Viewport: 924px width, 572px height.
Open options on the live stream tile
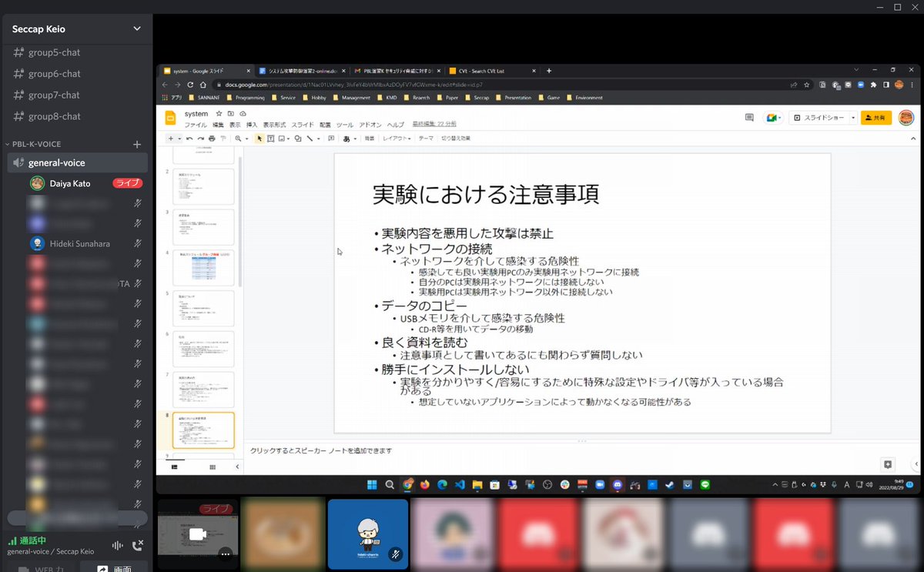tap(225, 553)
